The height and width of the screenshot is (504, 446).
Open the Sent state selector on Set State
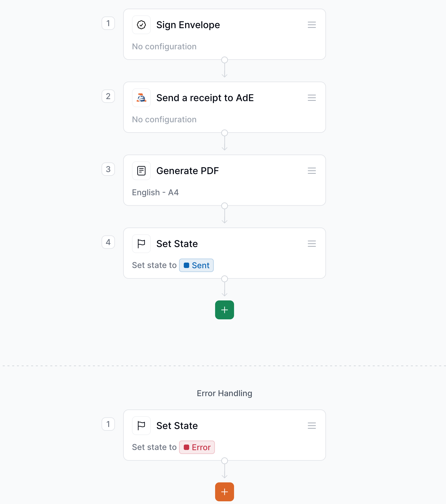(x=196, y=265)
